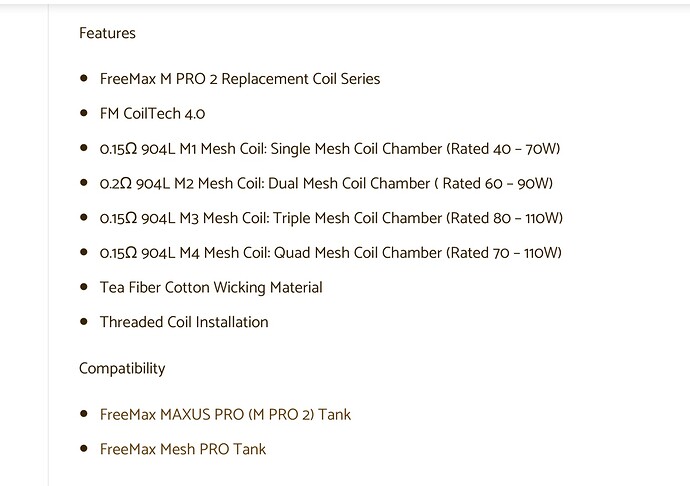Click the M1 Single Mesh Coil Chamber line
Viewport: 690px width, 486px height.
(x=330, y=149)
